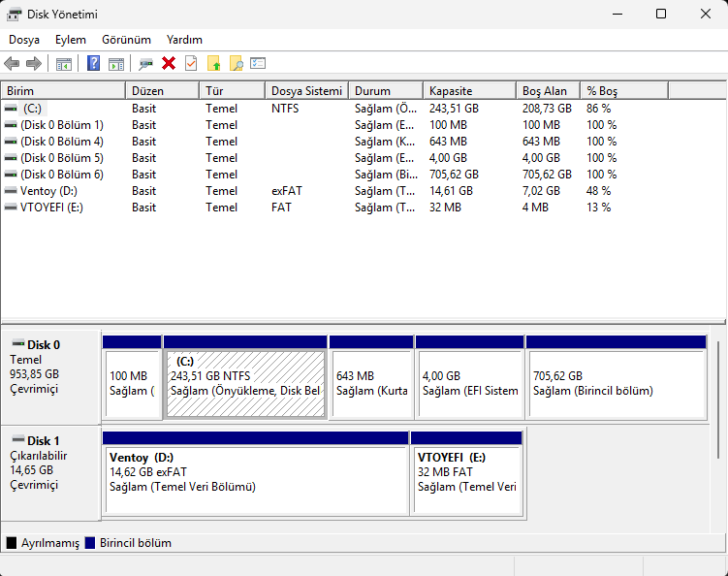The image size is (728, 576).
Task: Select the Disk 0 Temel 953,85 GB header
Action: coord(51,376)
